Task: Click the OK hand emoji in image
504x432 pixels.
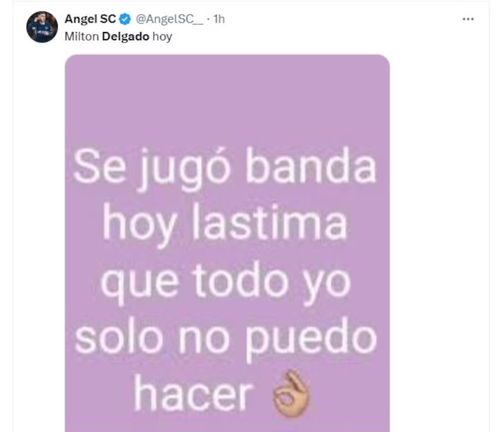Action: [291, 394]
